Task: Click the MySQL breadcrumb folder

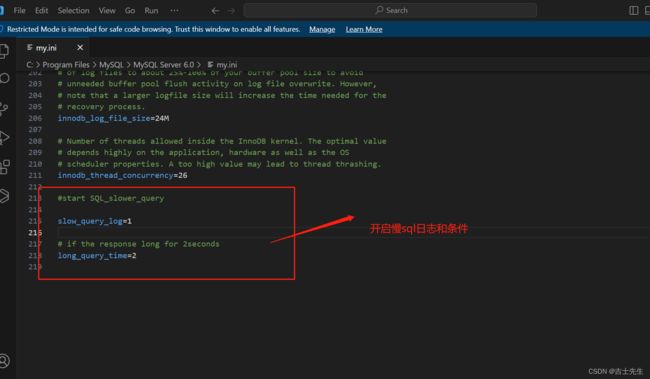Action: [x=111, y=65]
